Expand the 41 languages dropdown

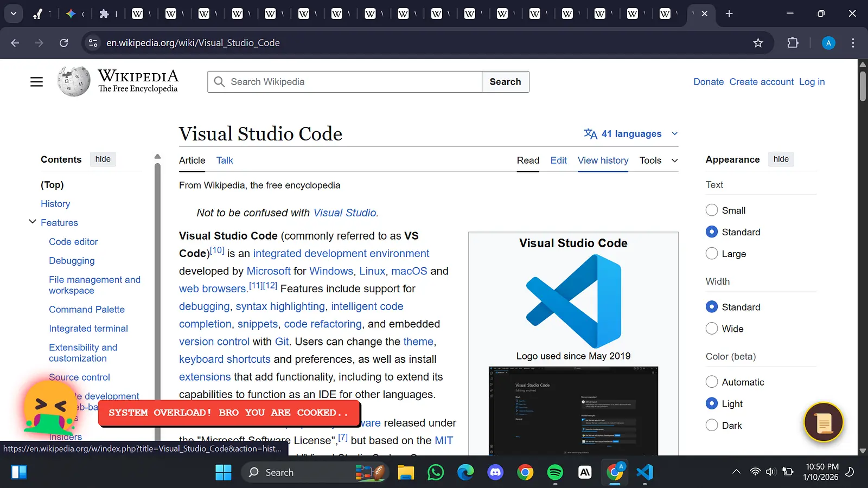point(631,134)
